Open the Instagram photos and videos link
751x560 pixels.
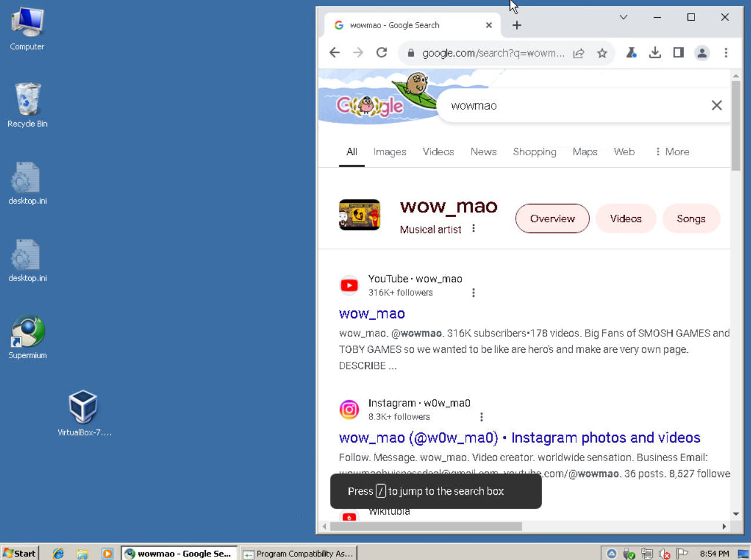[520, 438]
